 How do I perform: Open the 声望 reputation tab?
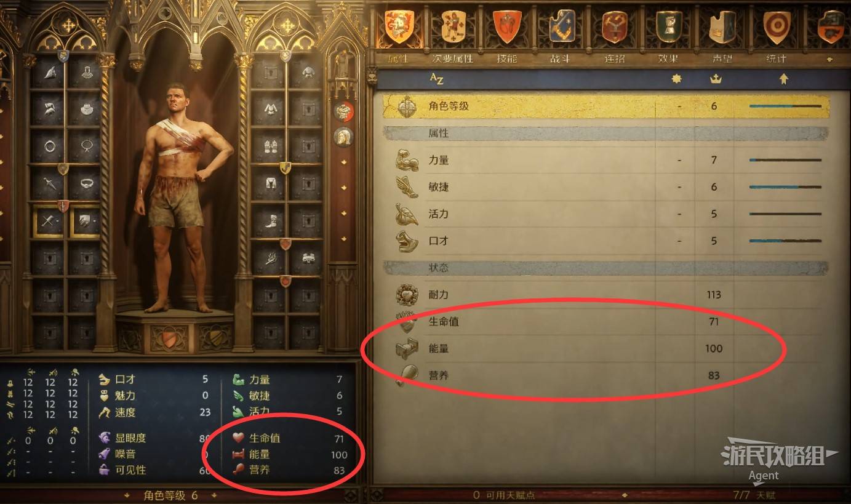point(722,35)
